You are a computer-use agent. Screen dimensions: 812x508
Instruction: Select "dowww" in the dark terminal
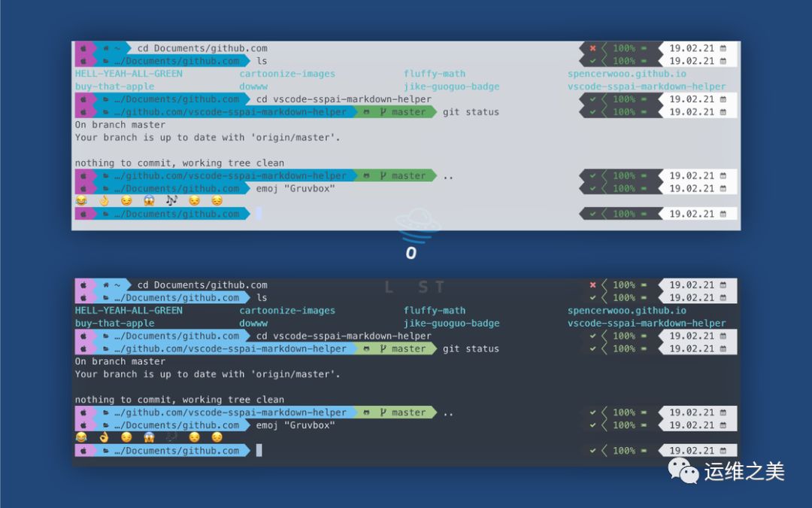[253, 324]
